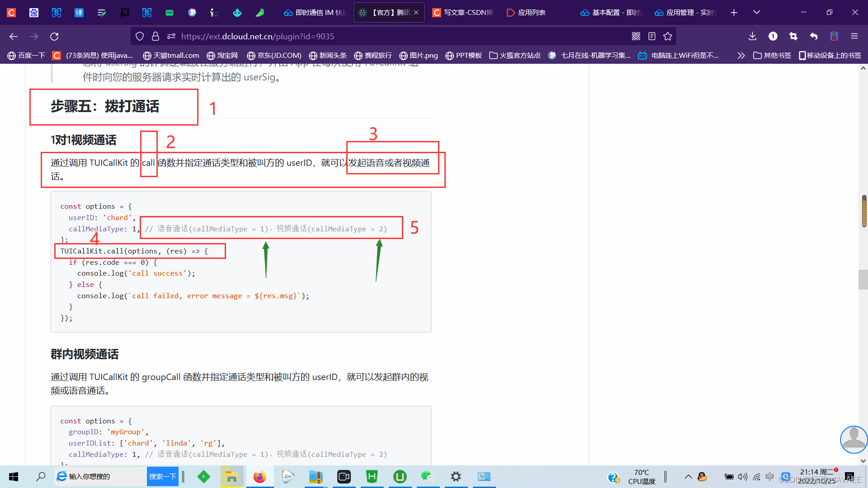Open 天猫tmall.com bookmark
The image size is (868, 488).
coord(171,55)
